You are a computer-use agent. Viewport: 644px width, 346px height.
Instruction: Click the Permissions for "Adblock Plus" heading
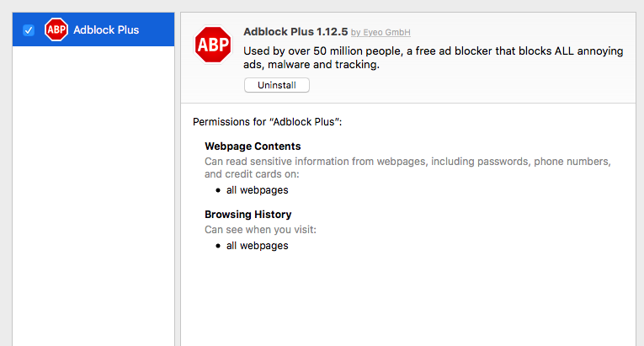(x=267, y=122)
